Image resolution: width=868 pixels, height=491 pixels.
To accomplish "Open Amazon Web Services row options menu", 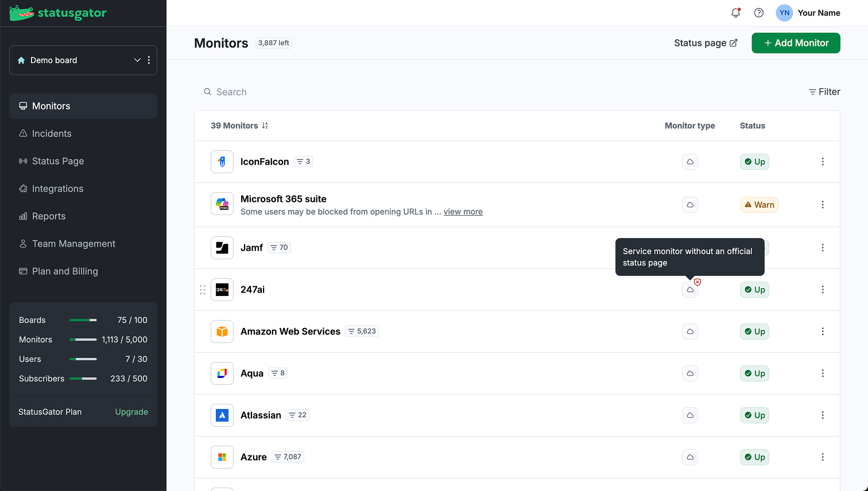I will [x=823, y=332].
